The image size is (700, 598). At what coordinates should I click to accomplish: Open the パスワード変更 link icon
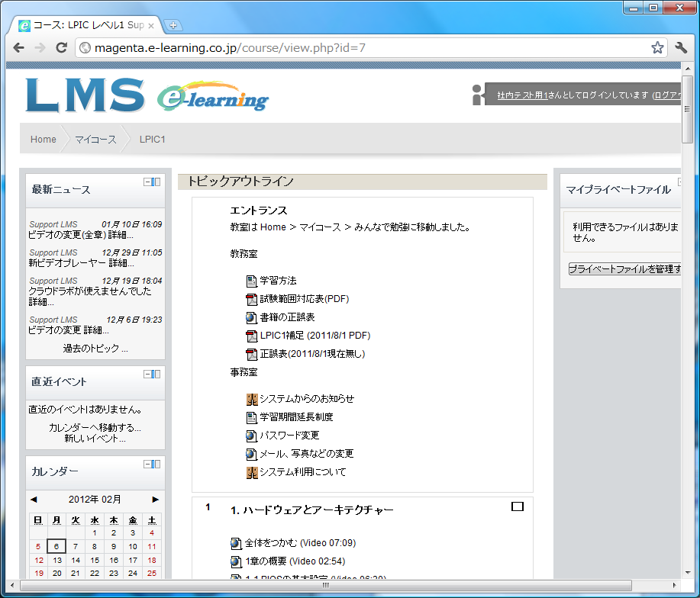[x=251, y=436]
